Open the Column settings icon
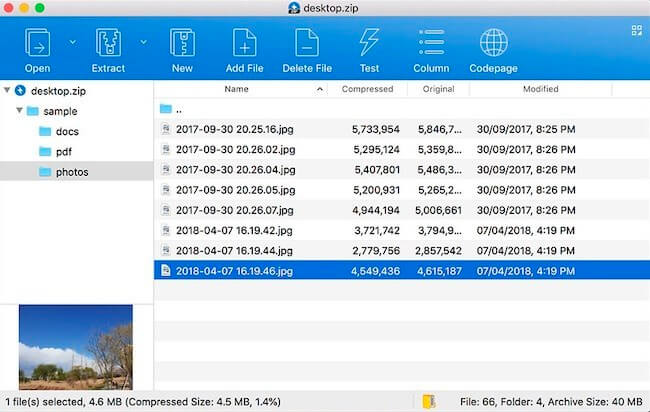 pos(431,43)
